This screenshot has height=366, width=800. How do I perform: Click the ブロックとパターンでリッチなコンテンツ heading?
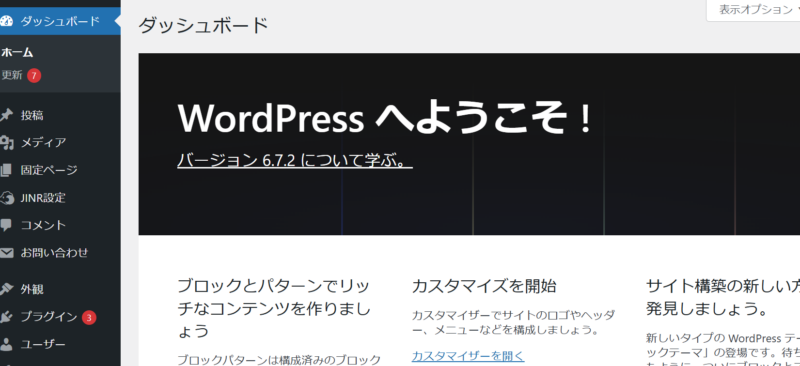[273, 308]
